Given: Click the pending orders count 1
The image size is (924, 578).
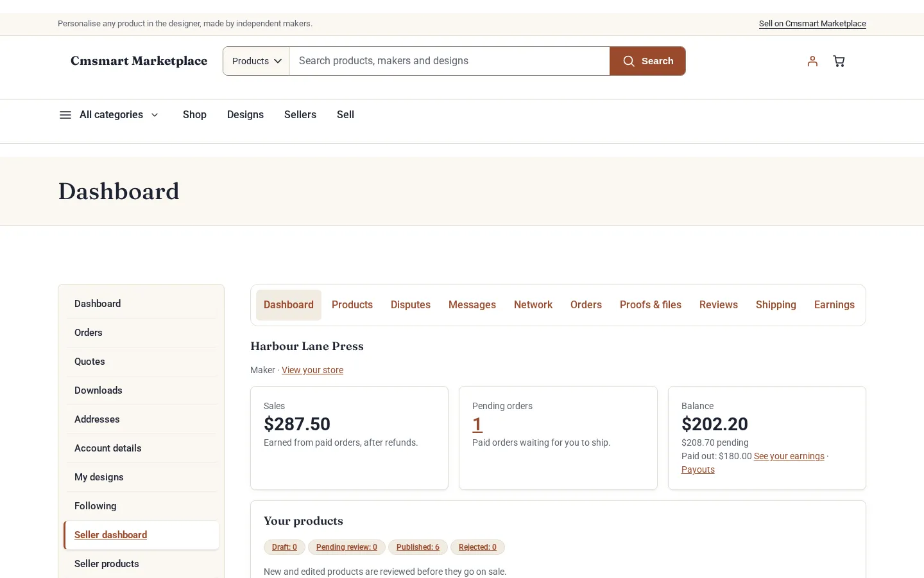Looking at the screenshot, I should pos(477,425).
